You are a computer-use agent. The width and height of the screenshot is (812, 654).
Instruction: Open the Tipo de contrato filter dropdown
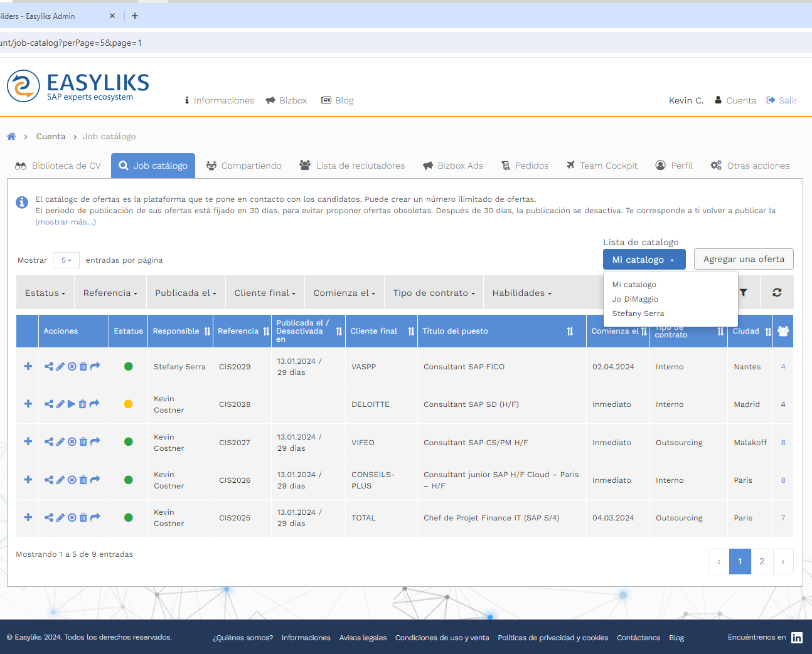point(434,293)
